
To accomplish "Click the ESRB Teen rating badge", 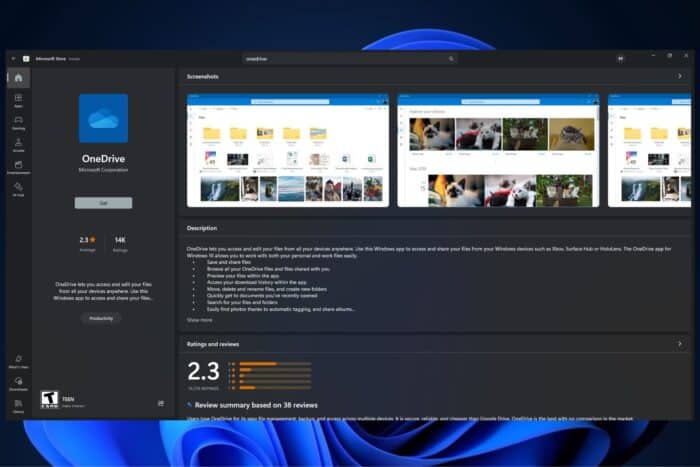I will pos(50,399).
